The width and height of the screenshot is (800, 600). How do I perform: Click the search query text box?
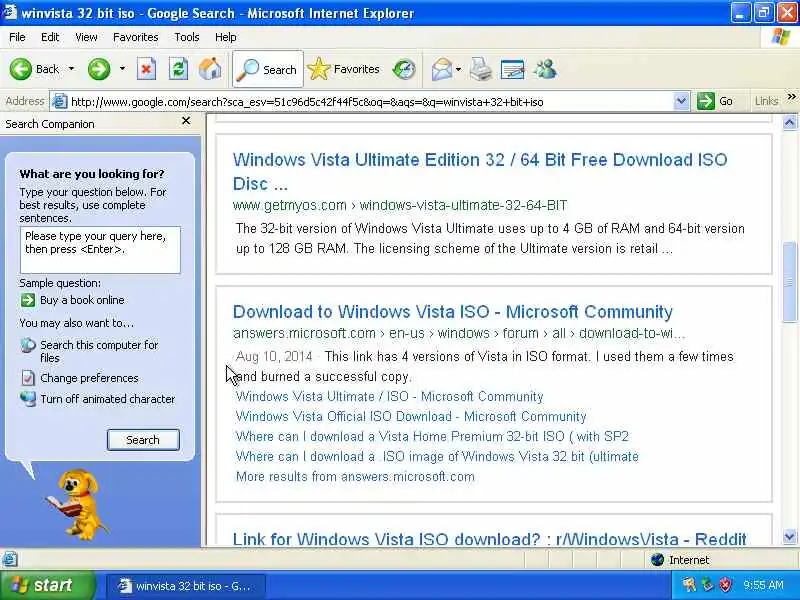point(100,250)
